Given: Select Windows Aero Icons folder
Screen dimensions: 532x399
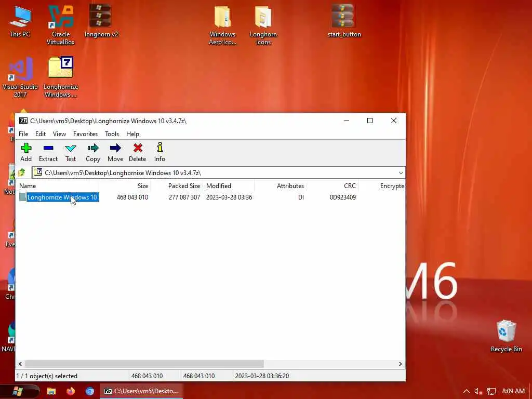Looking at the screenshot, I should pyautogui.click(x=222, y=25).
